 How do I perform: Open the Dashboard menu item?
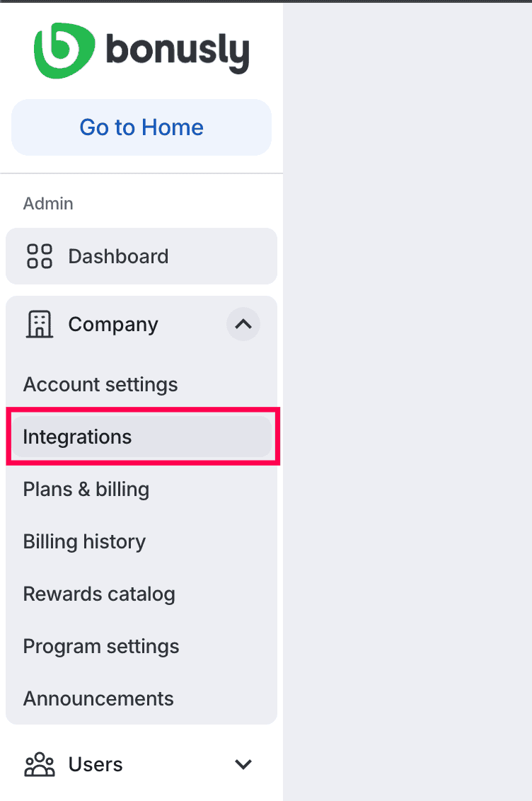tap(118, 256)
